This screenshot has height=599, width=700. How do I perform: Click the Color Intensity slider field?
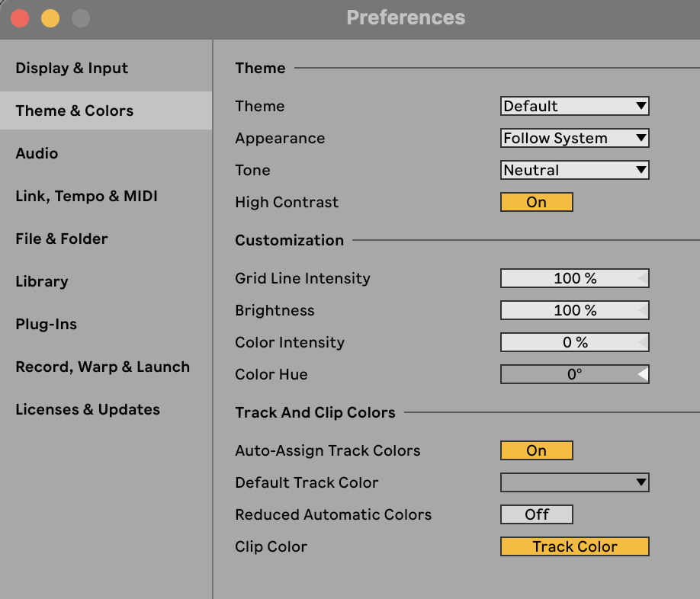(x=574, y=342)
